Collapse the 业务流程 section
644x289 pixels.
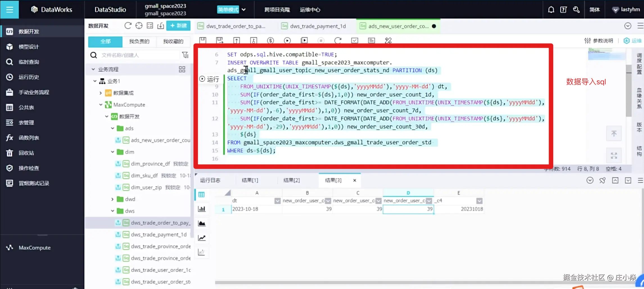pyautogui.click(x=93, y=69)
